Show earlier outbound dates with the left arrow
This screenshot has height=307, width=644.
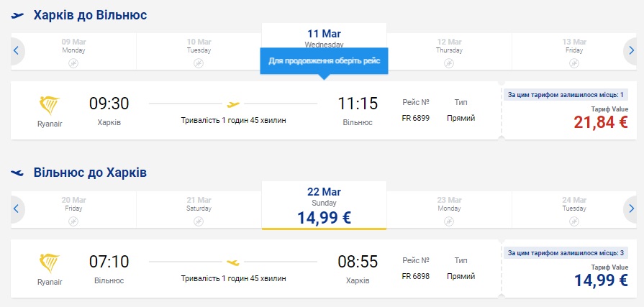pyautogui.click(x=17, y=50)
